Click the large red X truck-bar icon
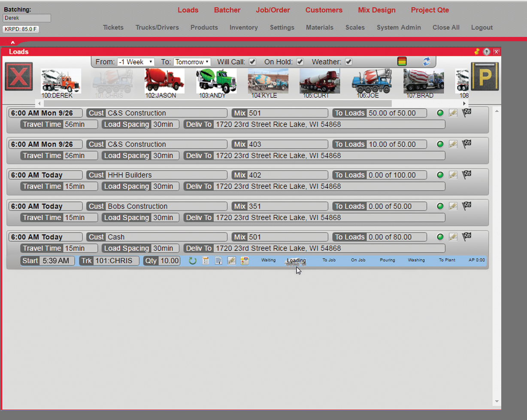The width and height of the screenshot is (527, 420). tap(19, 76)
